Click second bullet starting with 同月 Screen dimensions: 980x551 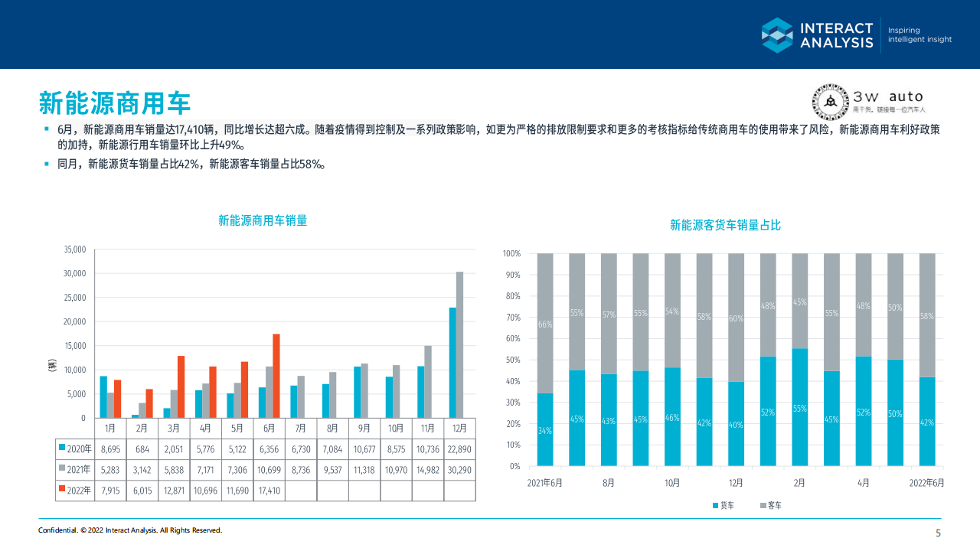pos(191,163)
